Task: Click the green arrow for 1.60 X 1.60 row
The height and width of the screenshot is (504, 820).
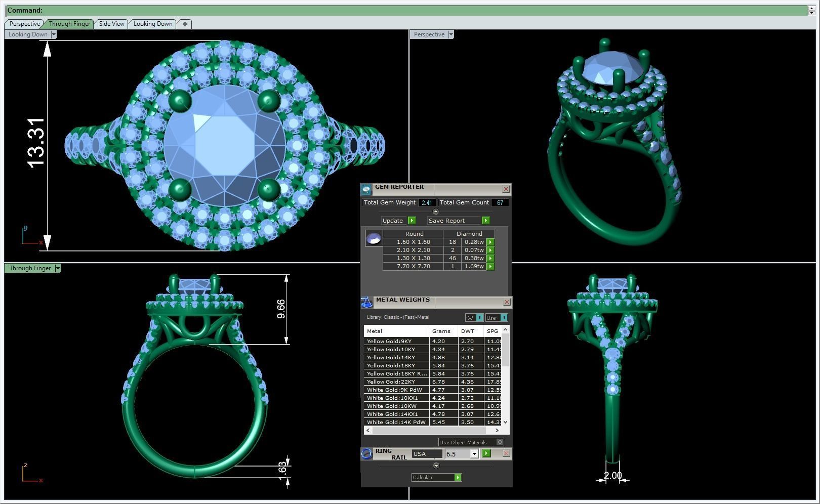Action: 490,242
